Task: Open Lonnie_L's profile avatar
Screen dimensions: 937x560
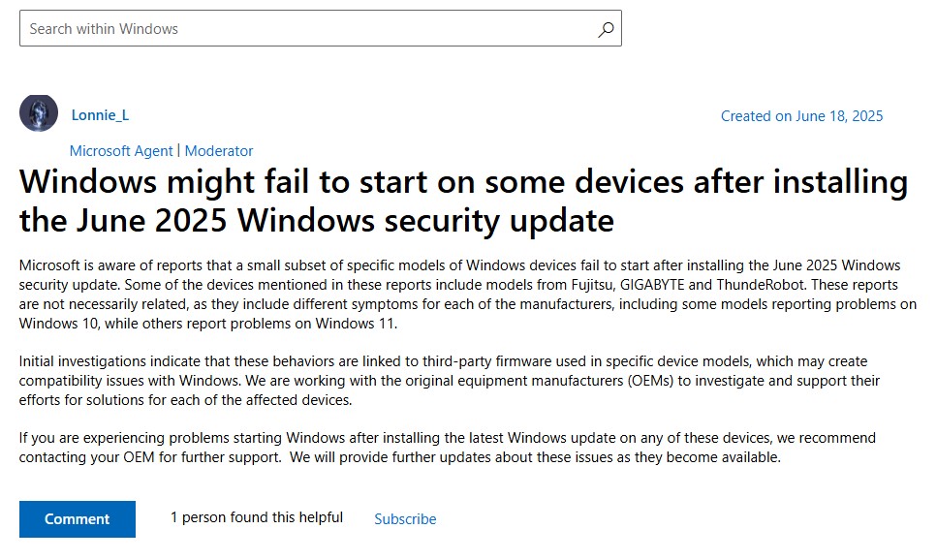Action: pos(39,114)
